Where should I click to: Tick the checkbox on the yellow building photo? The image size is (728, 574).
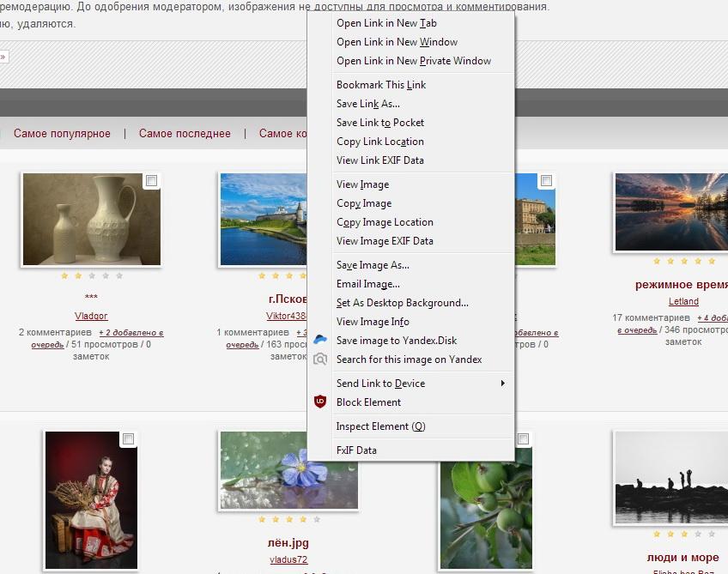tap(547, 180)
